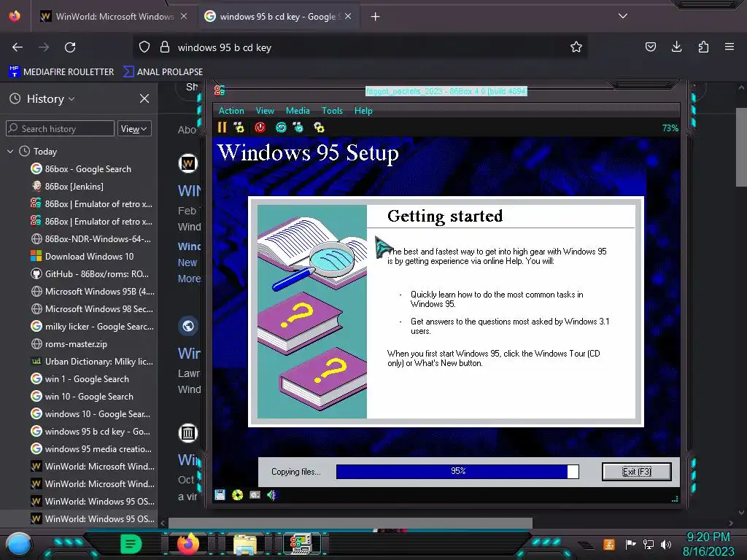Click the orange Java icon in the system tray
The height and width of the screenshot is (560, 747).
click(609, 544)
